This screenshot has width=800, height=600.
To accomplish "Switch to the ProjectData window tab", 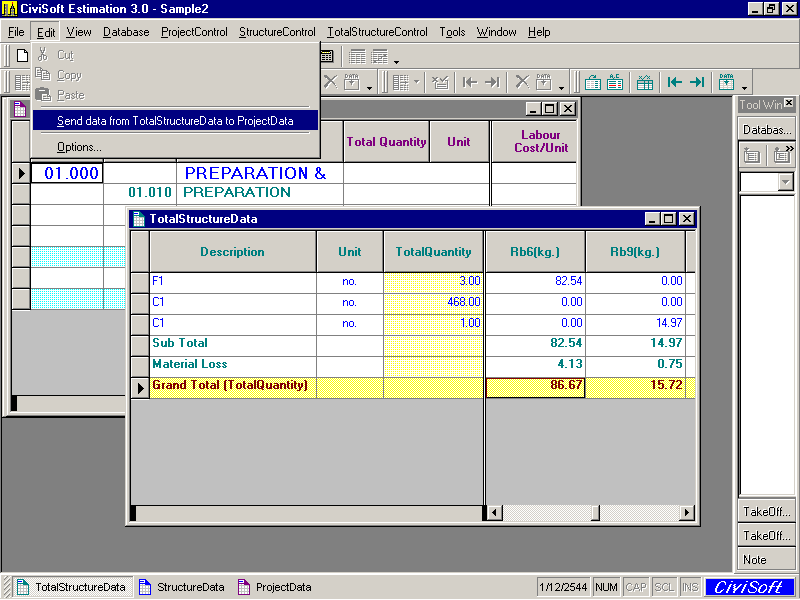I will point(274,587).
